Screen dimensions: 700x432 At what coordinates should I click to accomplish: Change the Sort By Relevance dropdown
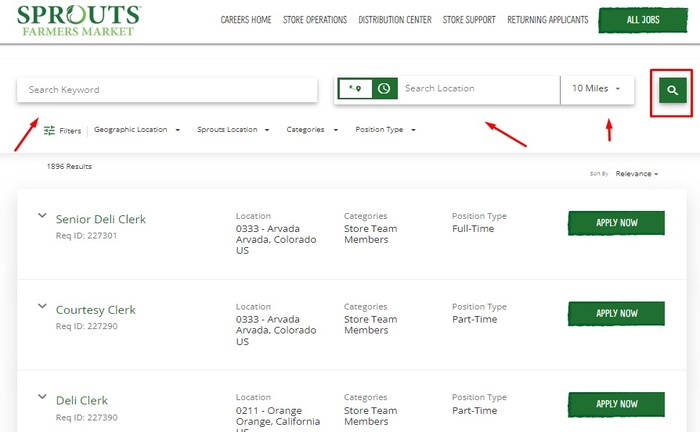[637, 174]
